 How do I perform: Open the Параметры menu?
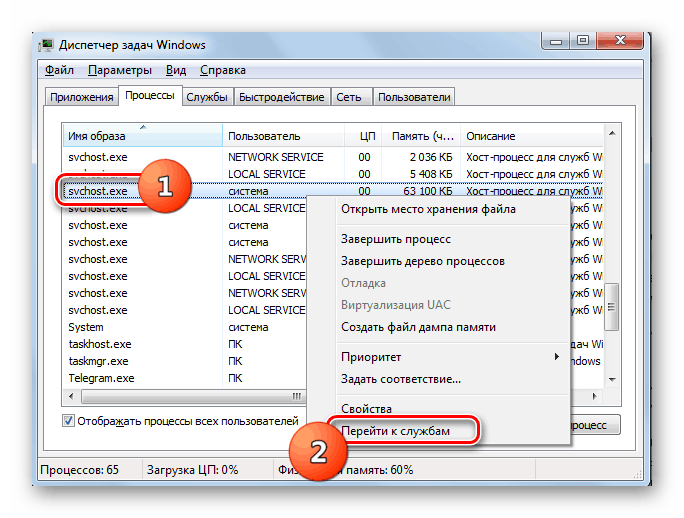coord(120,70)
